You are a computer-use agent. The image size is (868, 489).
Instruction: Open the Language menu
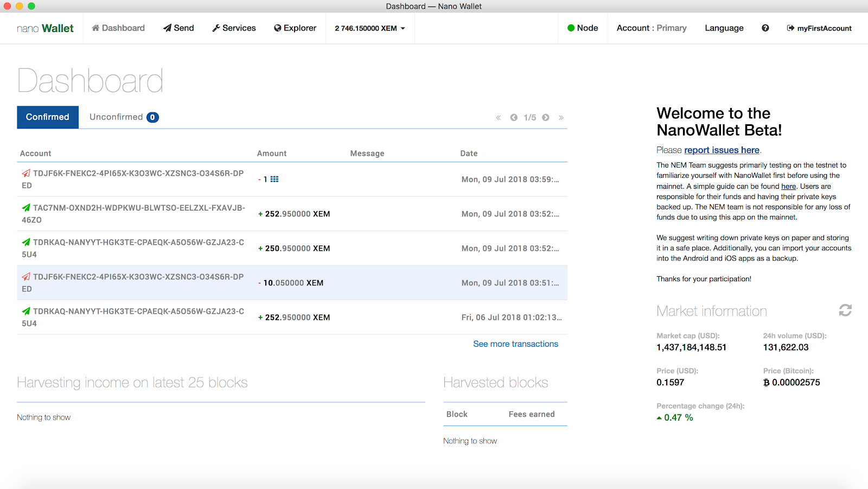(x=724, y=28)
